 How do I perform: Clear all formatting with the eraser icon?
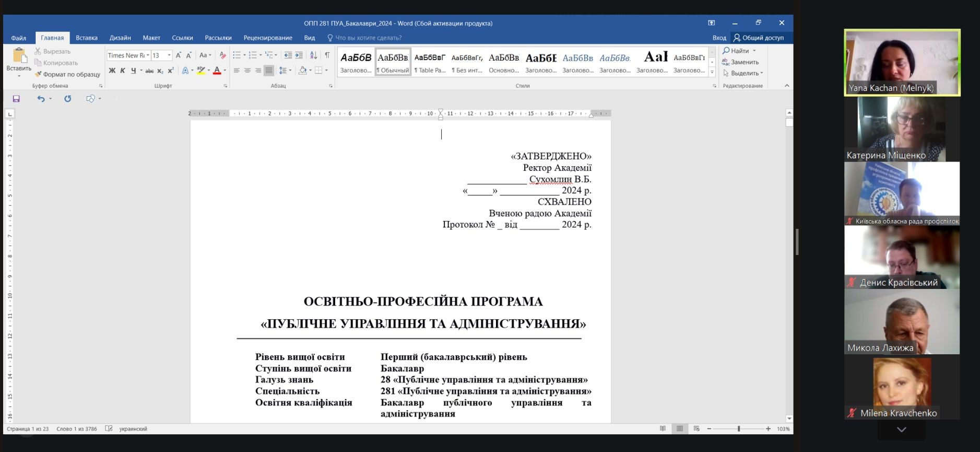tap(222, 55)
